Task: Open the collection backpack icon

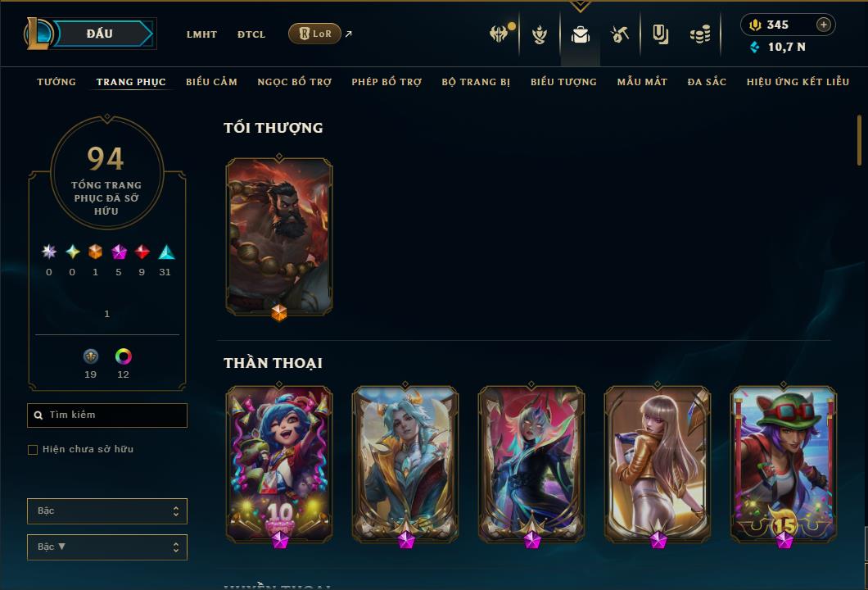Action: click(x=580, y=35)
